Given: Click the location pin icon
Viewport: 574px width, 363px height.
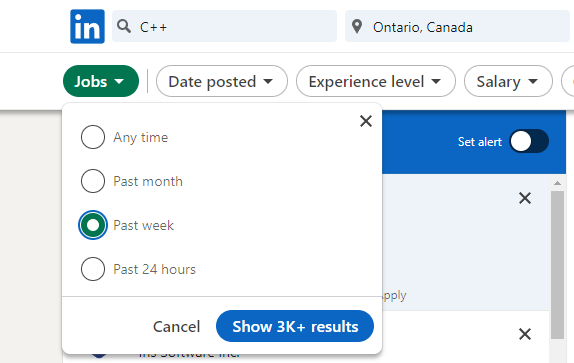Looking at the screenshot, I should pos(357,27).
